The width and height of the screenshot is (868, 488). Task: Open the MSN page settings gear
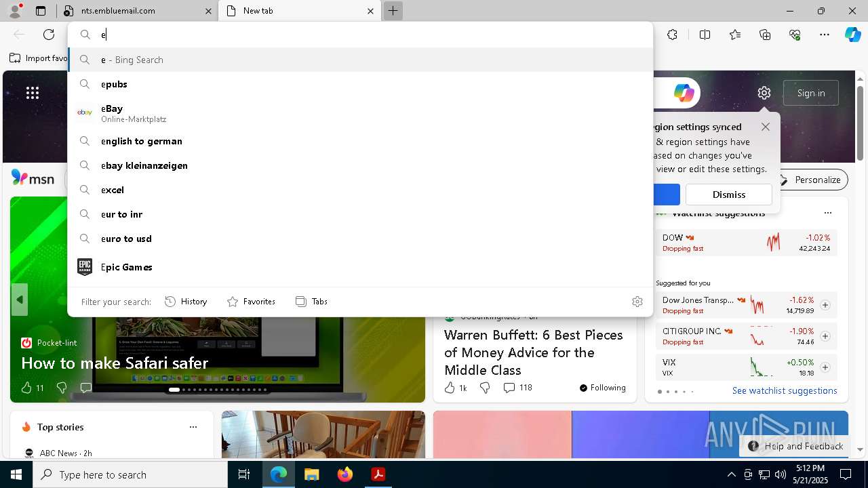[764, 93]
